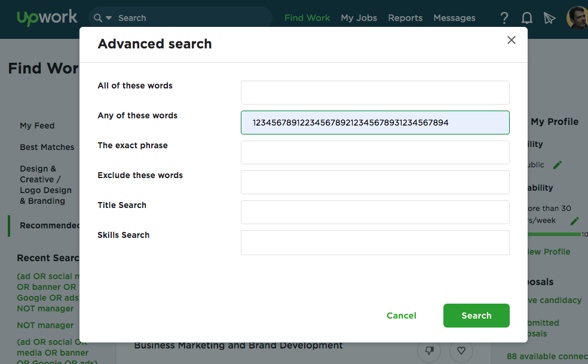Open the notifications bell
588x364 pixels.
click(527, 18)
